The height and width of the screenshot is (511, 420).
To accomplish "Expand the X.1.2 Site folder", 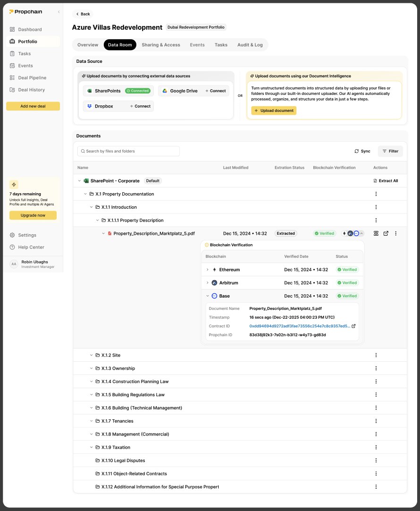I will (x=91, y=355).
